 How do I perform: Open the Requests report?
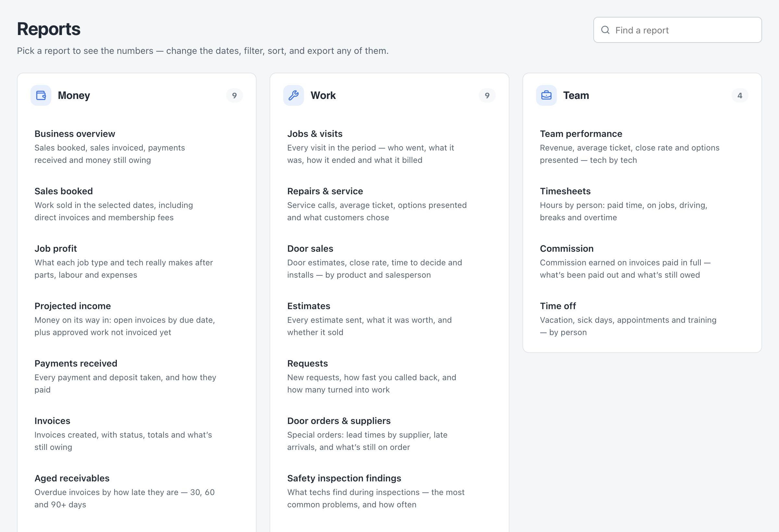(x=389, y=376)
